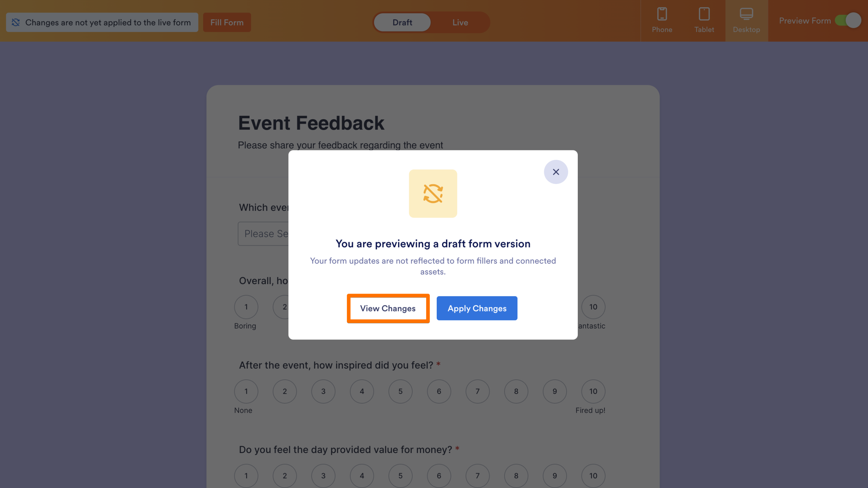Dismiss the draft preview dialog with the X
This screenshot has width=868, height=488.
[556, 172]
